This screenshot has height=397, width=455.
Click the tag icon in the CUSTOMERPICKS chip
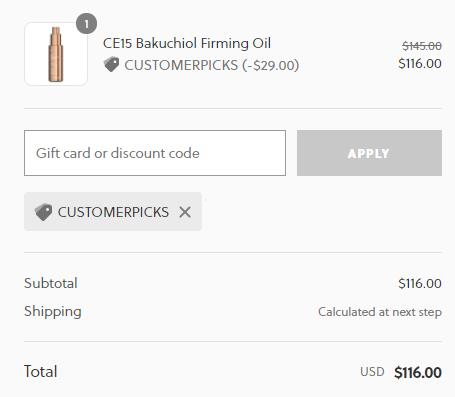[x=43, y=212]
